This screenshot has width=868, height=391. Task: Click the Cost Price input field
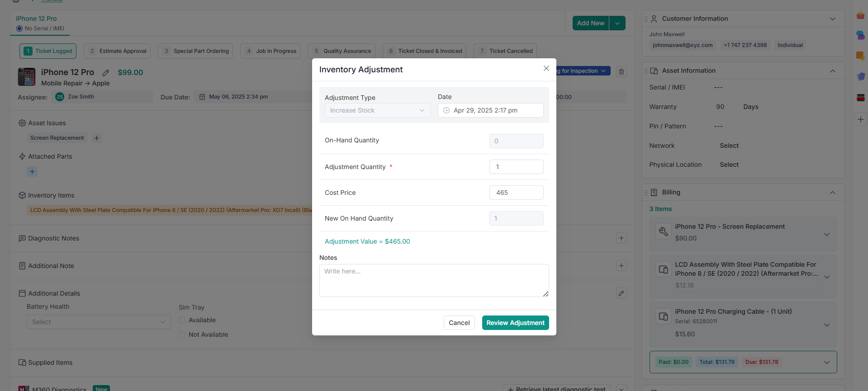516,193
